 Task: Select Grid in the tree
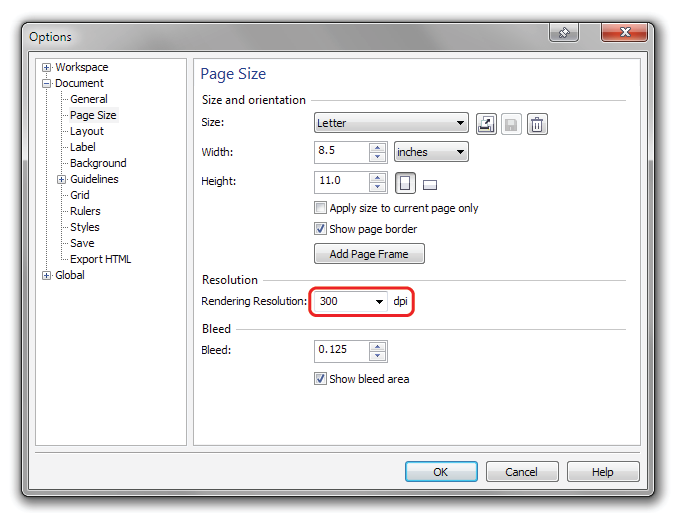[x=80, y=195]
